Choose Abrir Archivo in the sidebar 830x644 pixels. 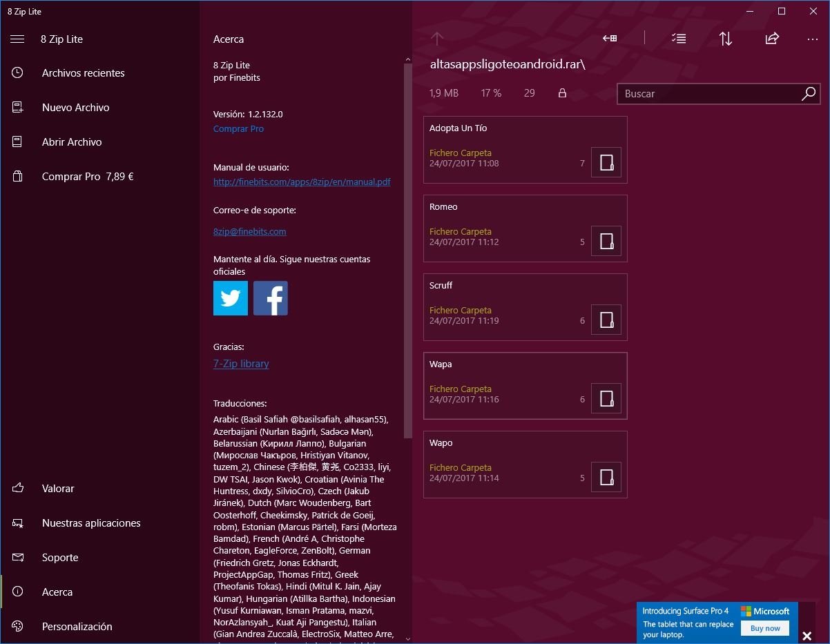point(100,142)
